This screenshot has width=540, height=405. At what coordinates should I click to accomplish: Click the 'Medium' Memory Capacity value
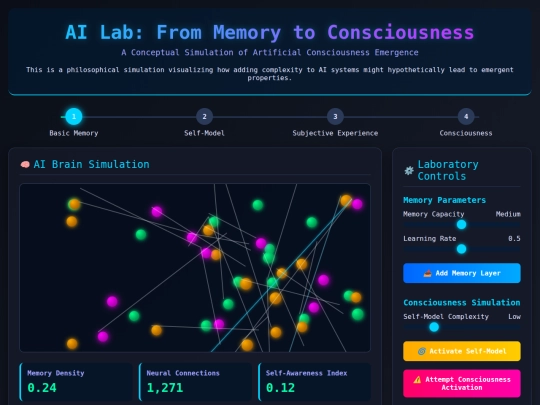pos(508,214)
